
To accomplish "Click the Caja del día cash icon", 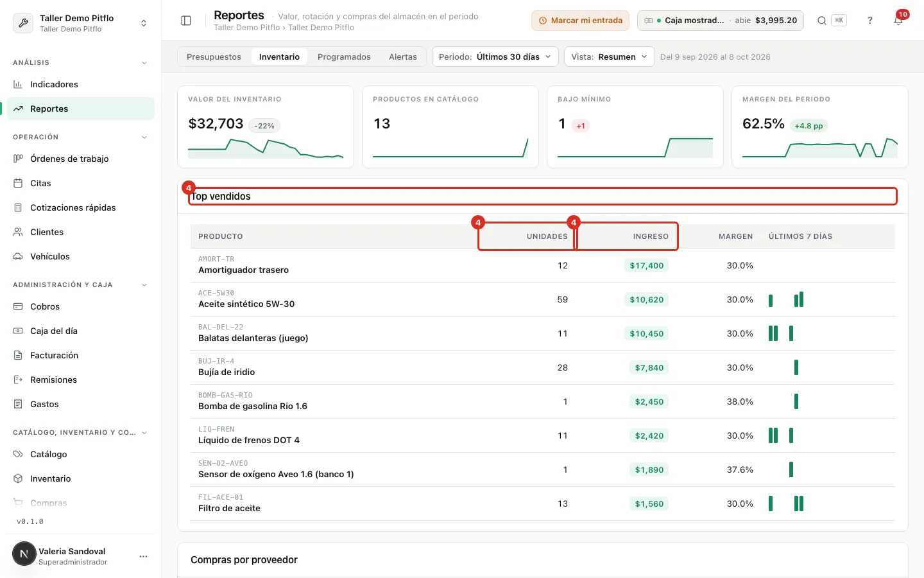I will (x=18, y=331).
